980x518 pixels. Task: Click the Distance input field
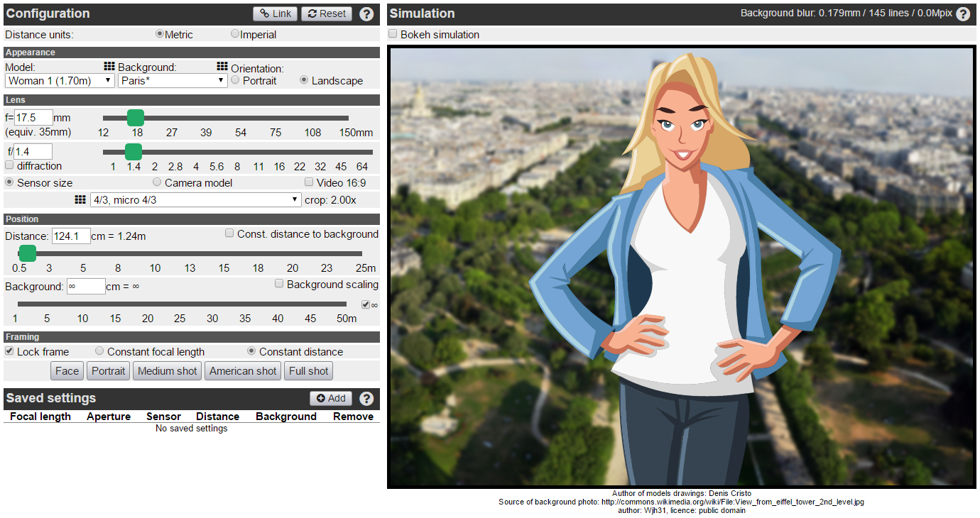pyautogui.click(x=71, y=236)
